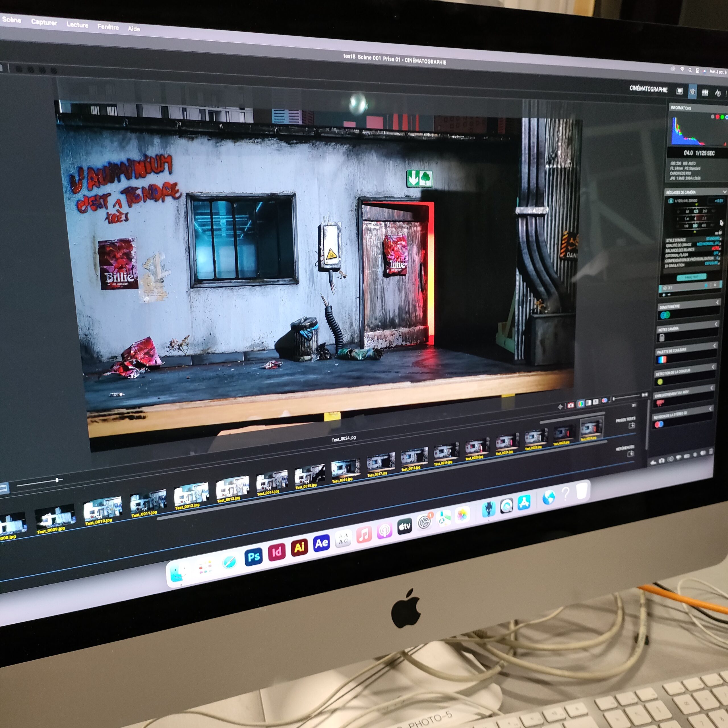This screenshot has height=728, width=728.
Task: Open Illustrator from the Dock
Action: [299, 547]
